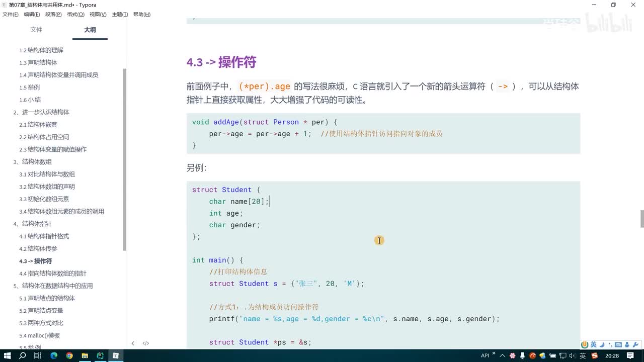Switch sidebar to 大纲 tab

[90, 30]
